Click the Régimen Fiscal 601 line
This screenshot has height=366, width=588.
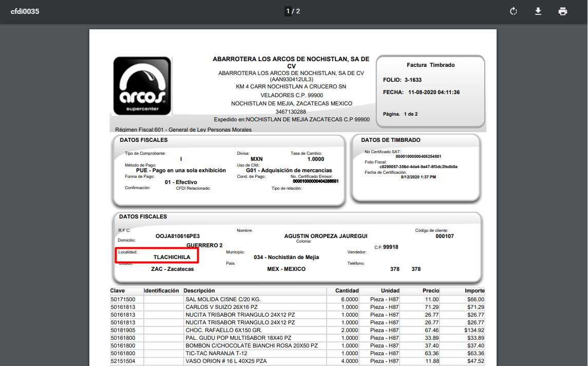[183, 130]
